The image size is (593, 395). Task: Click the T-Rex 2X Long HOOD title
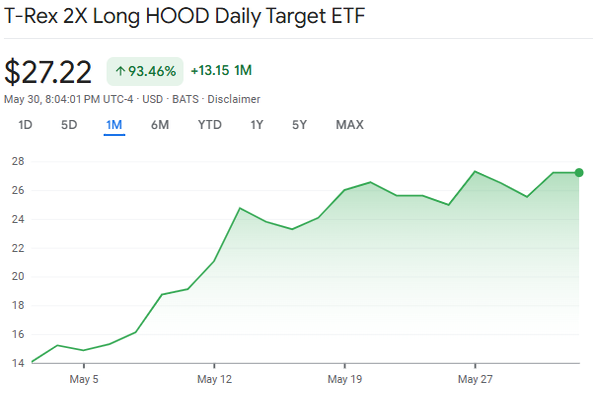pos(185,16)
